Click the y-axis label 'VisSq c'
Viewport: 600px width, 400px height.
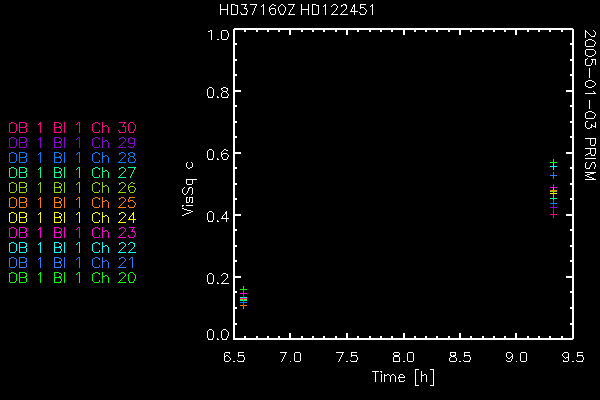coord(188,189)
